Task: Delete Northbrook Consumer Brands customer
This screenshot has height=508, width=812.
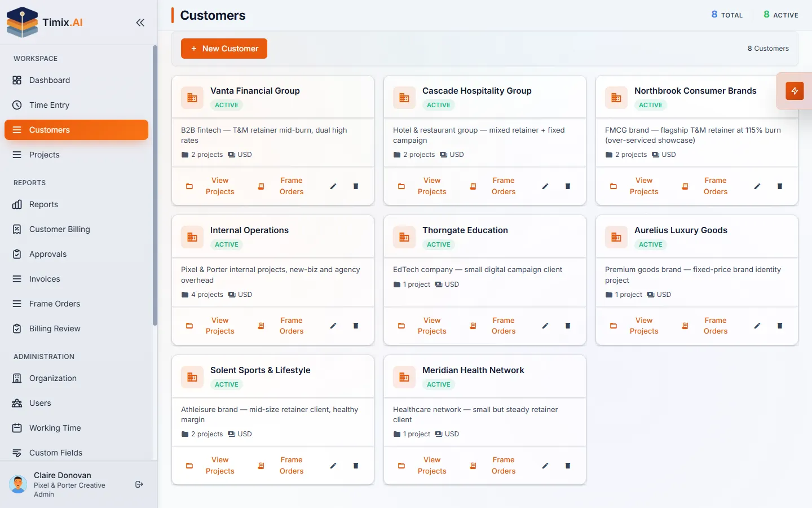Action: (780, 186)
